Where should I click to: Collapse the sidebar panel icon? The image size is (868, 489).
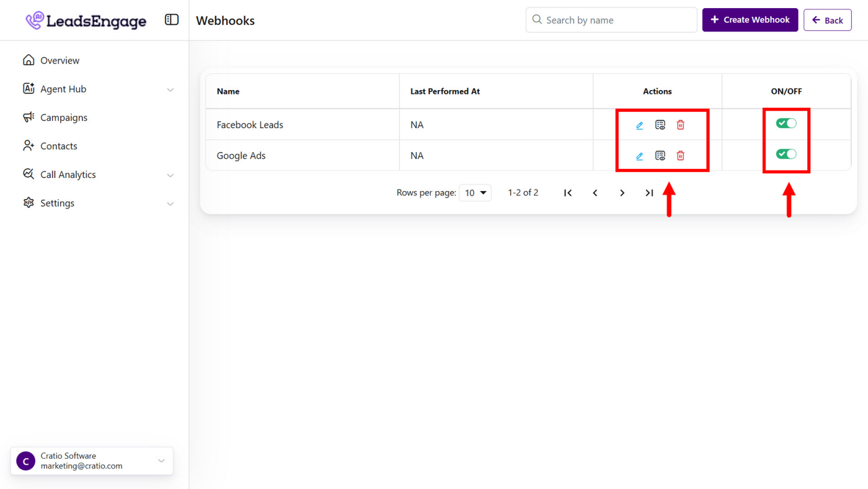(x=172, y=20)
